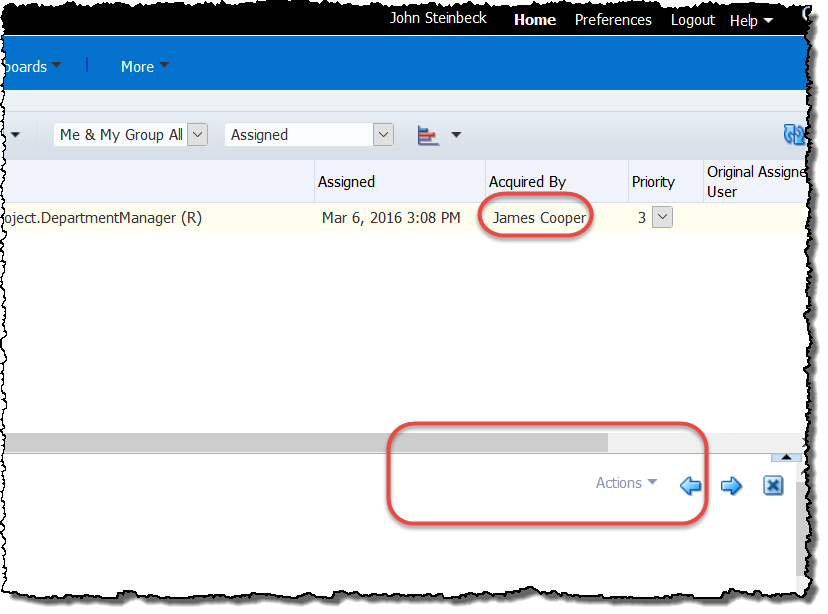Expand the More menu in the blue bar

click(x=144, y=67)
